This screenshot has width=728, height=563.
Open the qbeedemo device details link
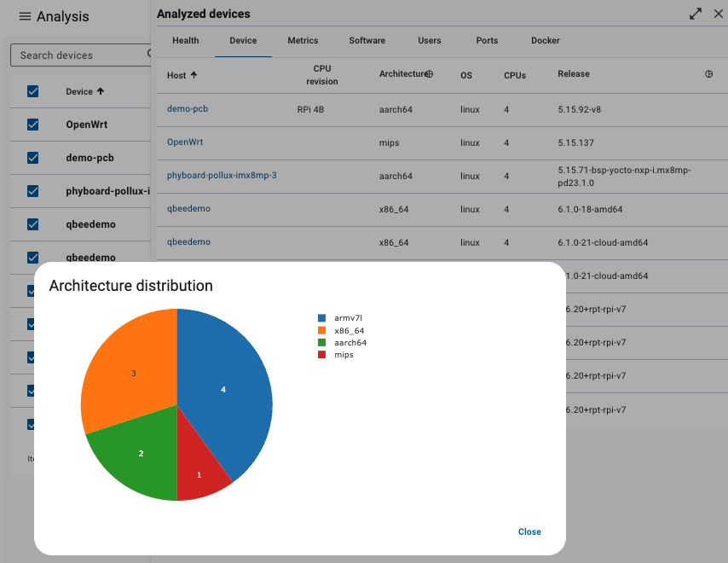point(188,208)
